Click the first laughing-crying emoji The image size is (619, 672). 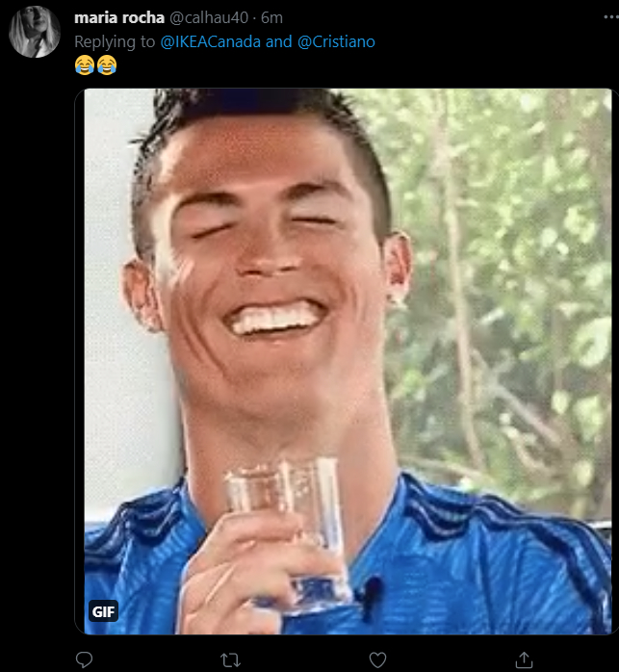(x=84, y=65)
